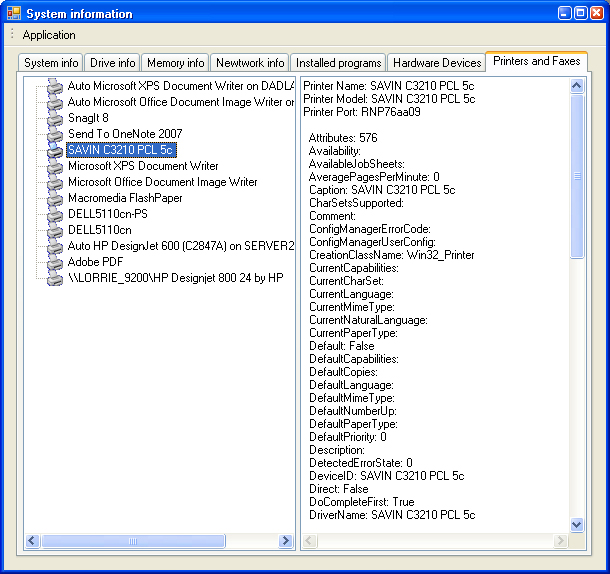This screenshot has width=610, height=574.
Task: Click the System information title bar app icon
Action: click(x=14, y=13)
